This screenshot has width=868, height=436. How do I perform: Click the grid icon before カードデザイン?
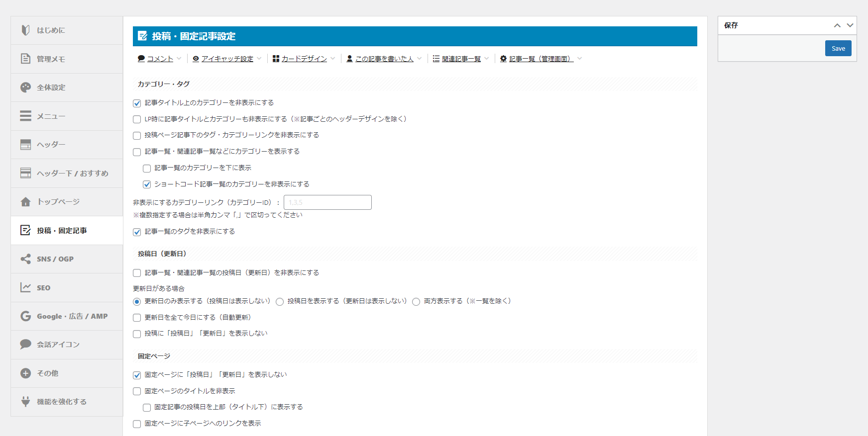click(x=276, y=59)
